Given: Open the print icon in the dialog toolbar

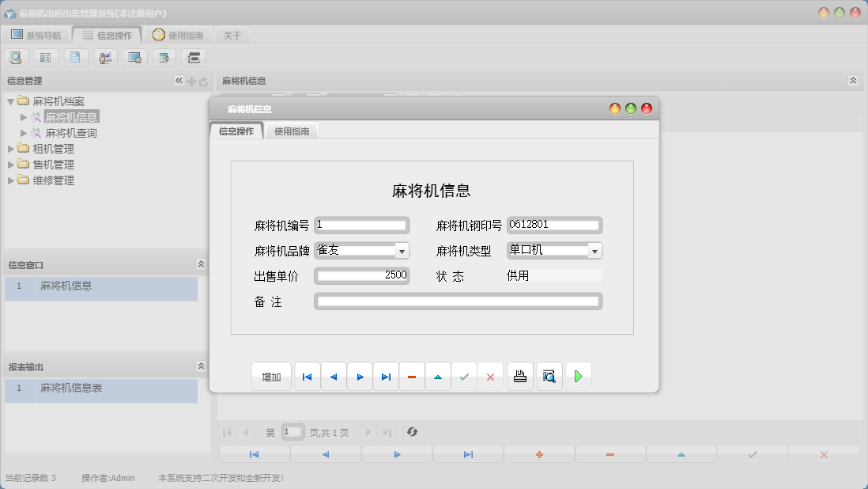Looking at the screenshot, I should tap(520, 376).
